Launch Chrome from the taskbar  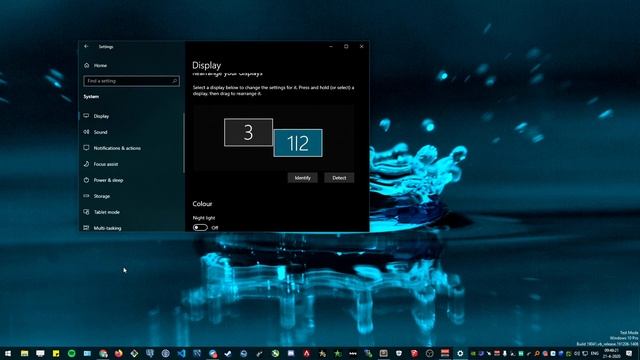[103, 353]
